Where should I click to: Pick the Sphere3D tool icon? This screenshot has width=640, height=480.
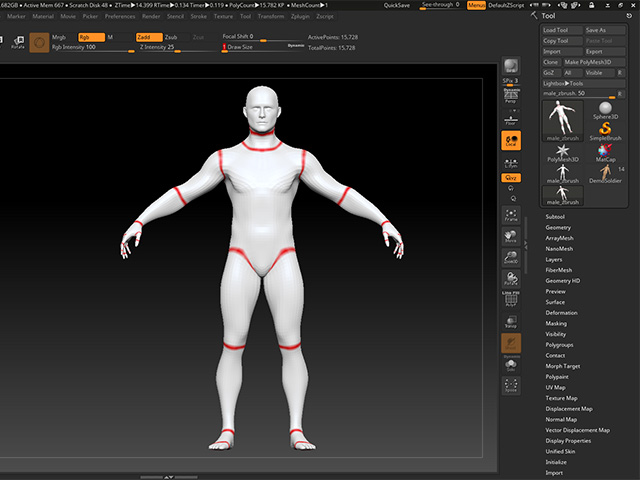605,110
